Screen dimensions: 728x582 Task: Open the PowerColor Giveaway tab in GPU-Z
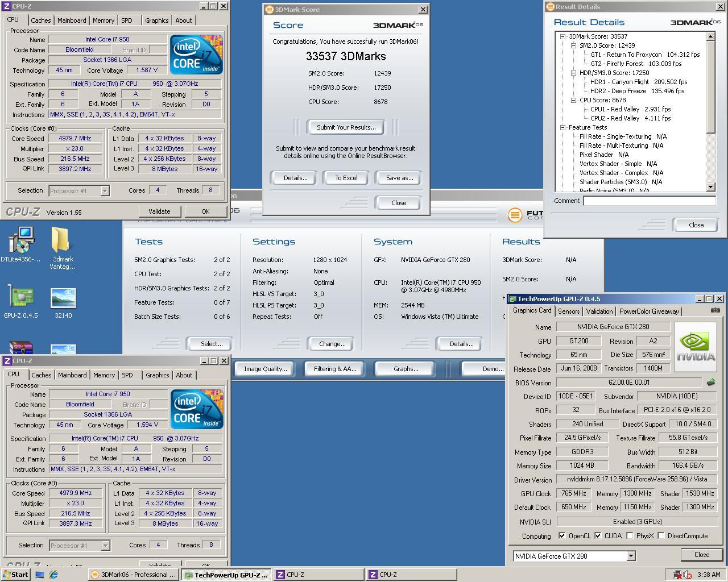coord(649,311)
